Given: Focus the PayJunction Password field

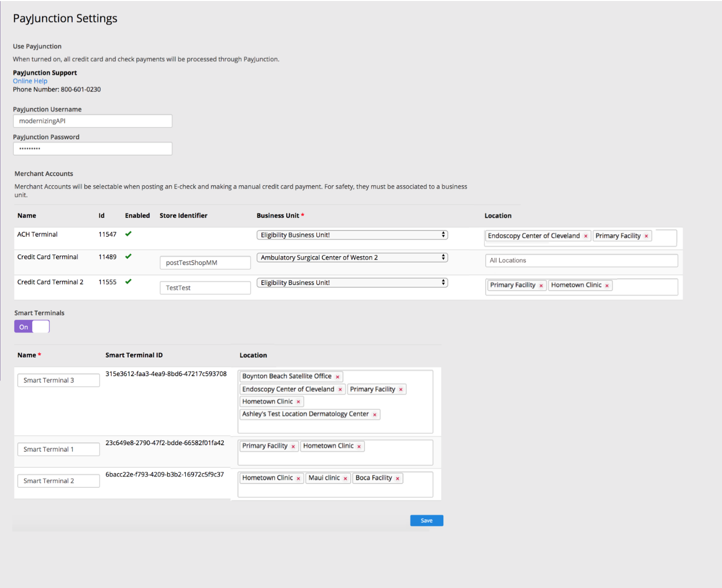Looking at the screenshot, I should (x=92, y=148).
